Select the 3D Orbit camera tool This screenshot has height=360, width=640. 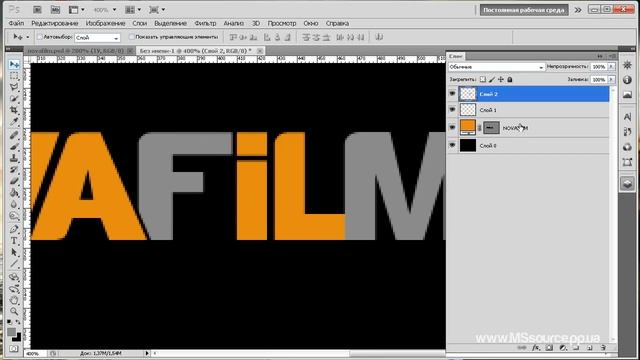pyautogui.click(x=14, y=289)
